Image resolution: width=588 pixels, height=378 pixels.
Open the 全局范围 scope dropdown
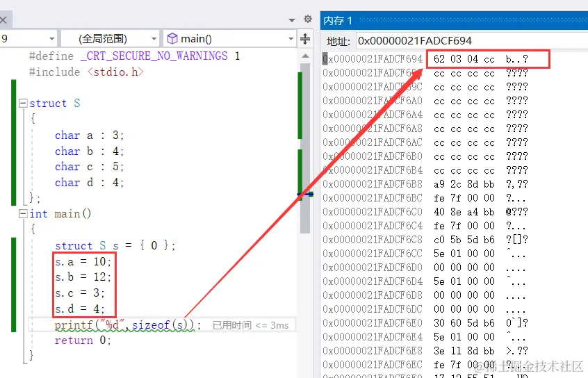110,39
